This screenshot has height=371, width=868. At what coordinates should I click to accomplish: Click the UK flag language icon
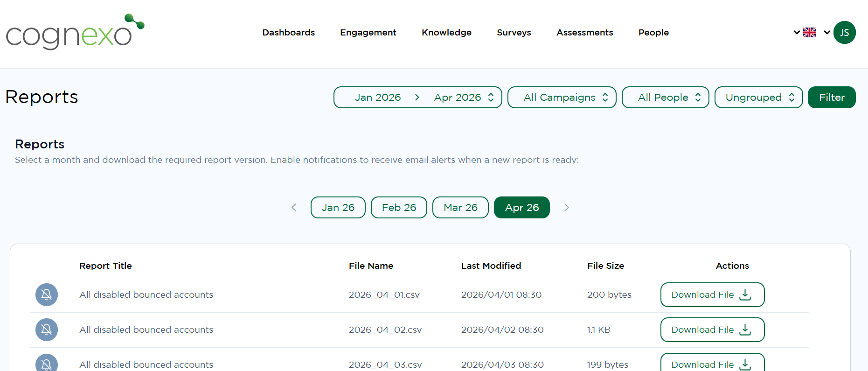(x=809, y=33)
